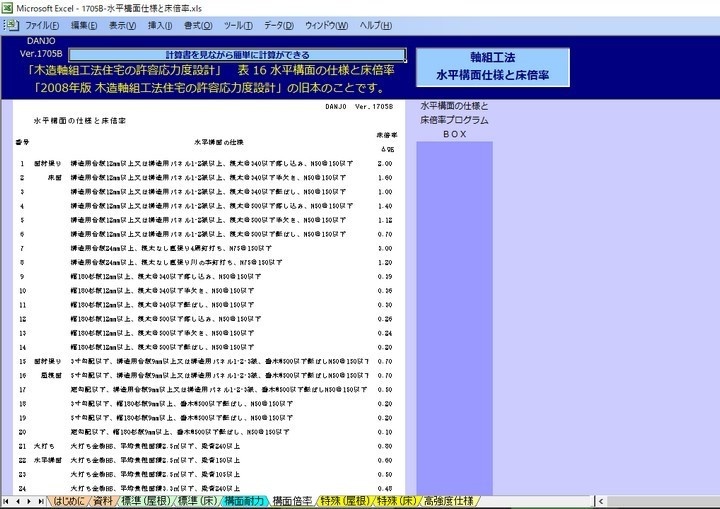Click the 床倍率 column header
The image size is (720, 509).
click(x=387, y=135)
